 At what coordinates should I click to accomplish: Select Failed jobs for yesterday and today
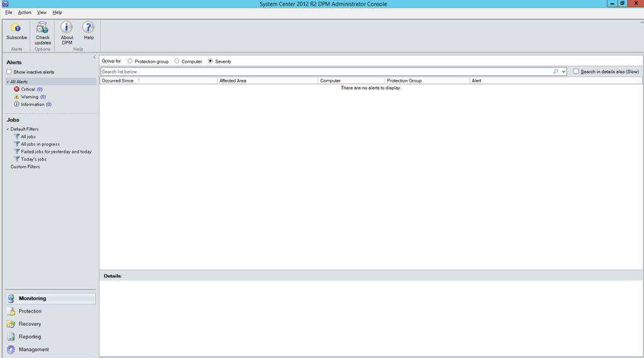(x=55, y=152)
